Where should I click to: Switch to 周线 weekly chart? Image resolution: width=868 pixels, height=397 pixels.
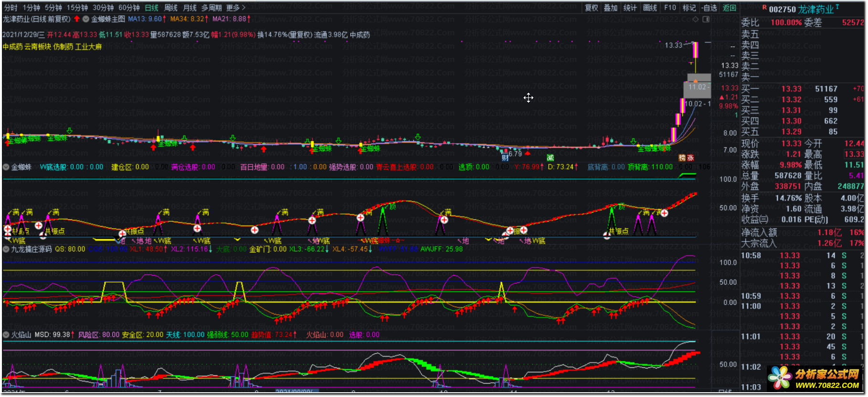pos(171,8)
